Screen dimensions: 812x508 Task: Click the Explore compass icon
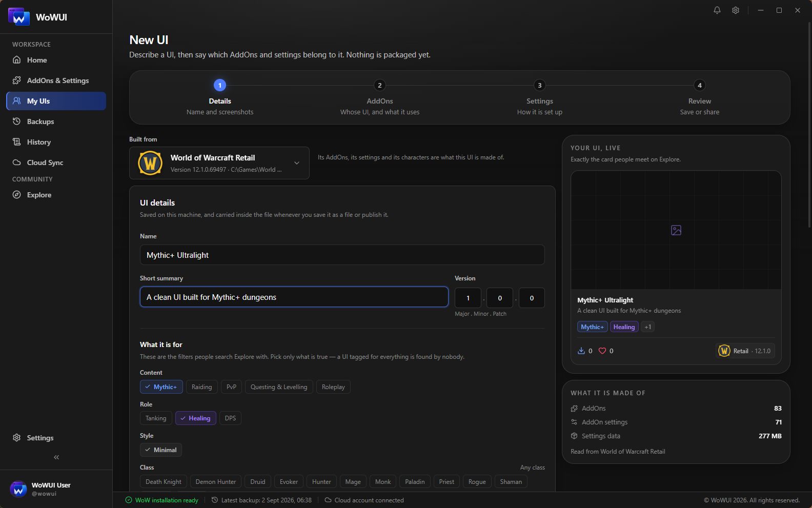point(17,195)
